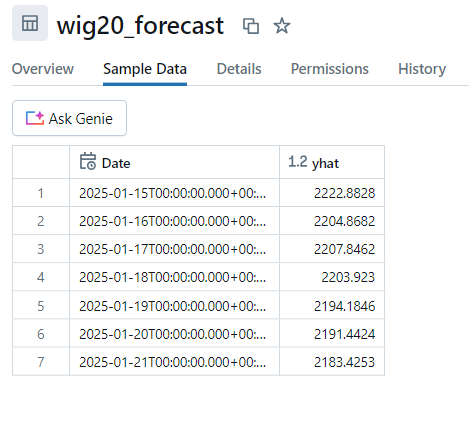Click date cell 2025-01-19T00:00:00.000
This screenshot has width=469, height=423.
point(174,305)
